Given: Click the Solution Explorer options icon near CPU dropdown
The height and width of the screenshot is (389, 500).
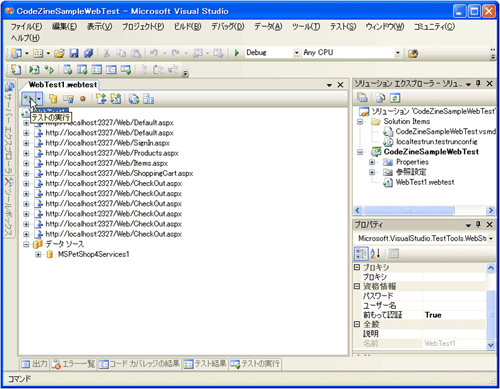Looking at the screenshot, I should 413,53.
